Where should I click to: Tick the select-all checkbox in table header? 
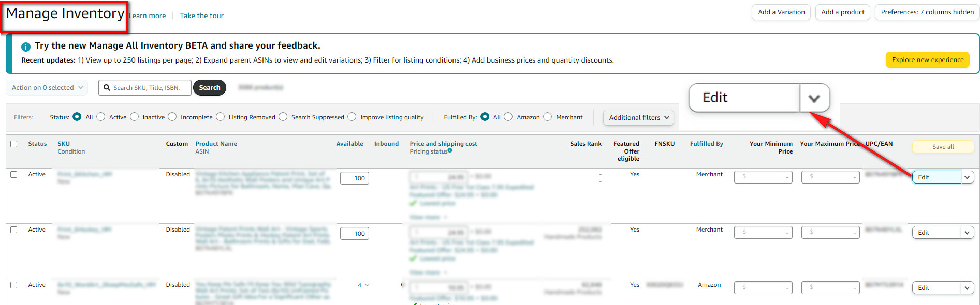pyautogui.click(x=14, y=144)
